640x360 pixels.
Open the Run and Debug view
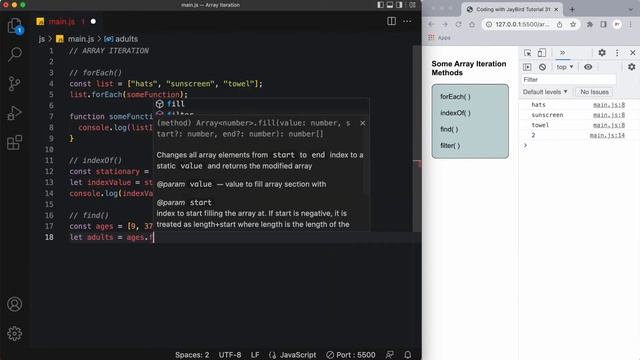15,113
